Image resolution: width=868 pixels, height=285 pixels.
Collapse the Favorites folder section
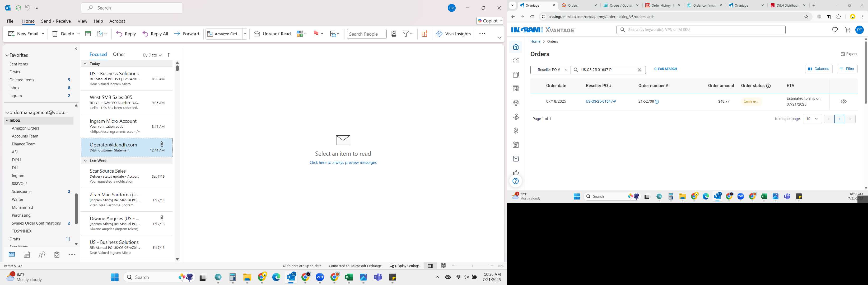(x=7, y=55)
